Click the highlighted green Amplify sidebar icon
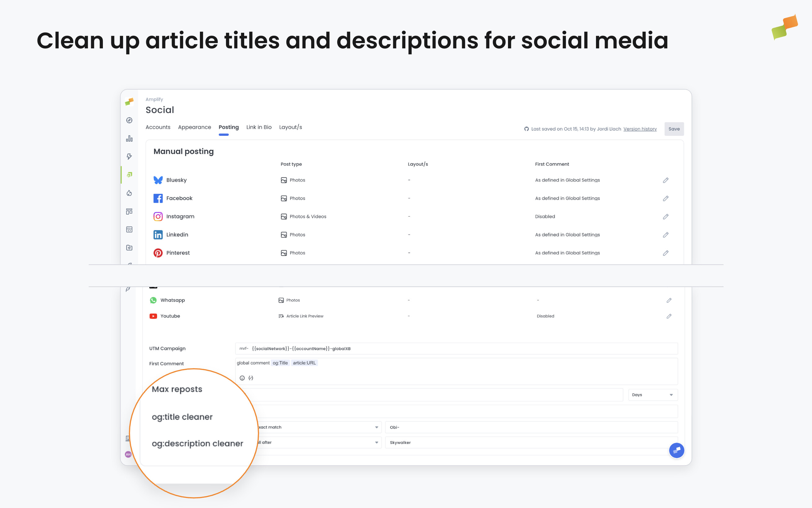Image resolution: width=812 pixels, height=508 pixels. pos(130,174)
